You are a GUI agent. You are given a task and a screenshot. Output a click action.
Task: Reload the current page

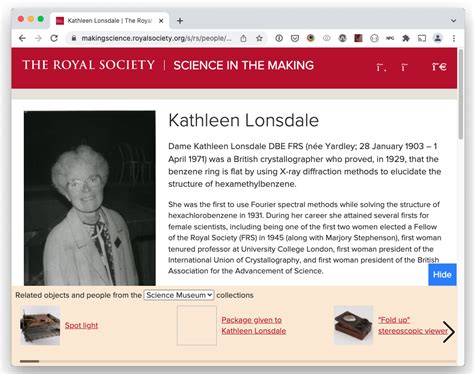54,38
